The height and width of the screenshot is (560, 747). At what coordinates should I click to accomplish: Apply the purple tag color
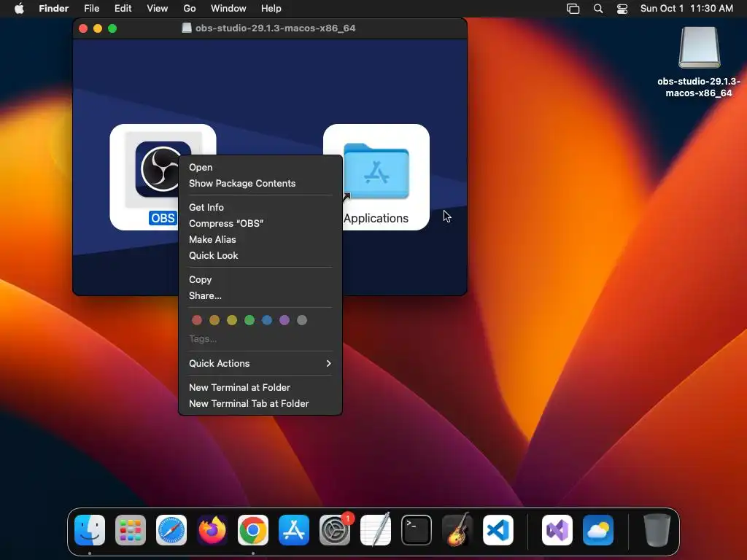click(x=285, y=320)
